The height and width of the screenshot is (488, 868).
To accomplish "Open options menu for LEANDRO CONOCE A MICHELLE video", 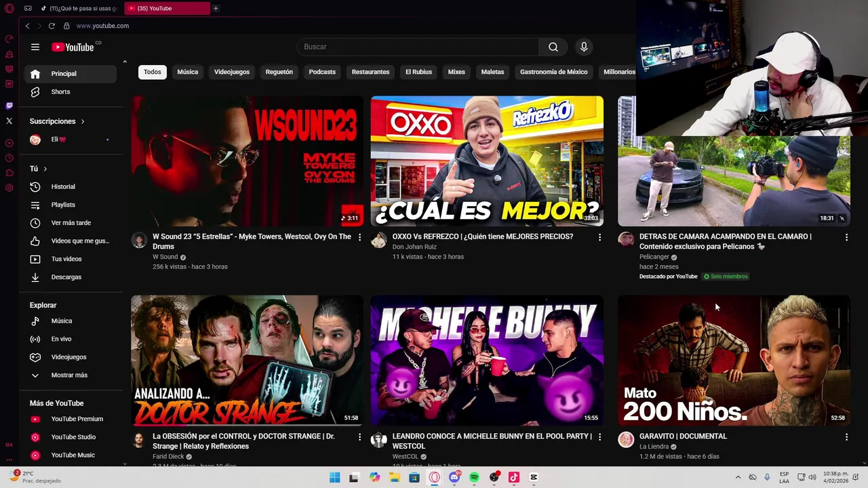I will click(599, 437).
